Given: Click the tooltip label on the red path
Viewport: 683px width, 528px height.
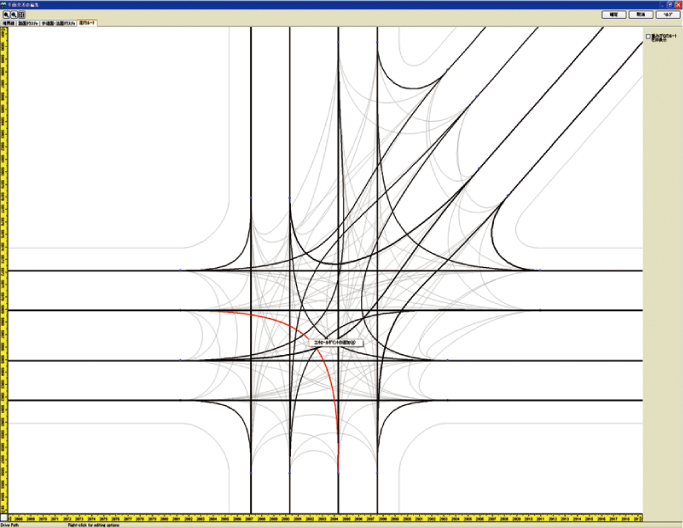Looking at the screenshot, I should [335, 342].
